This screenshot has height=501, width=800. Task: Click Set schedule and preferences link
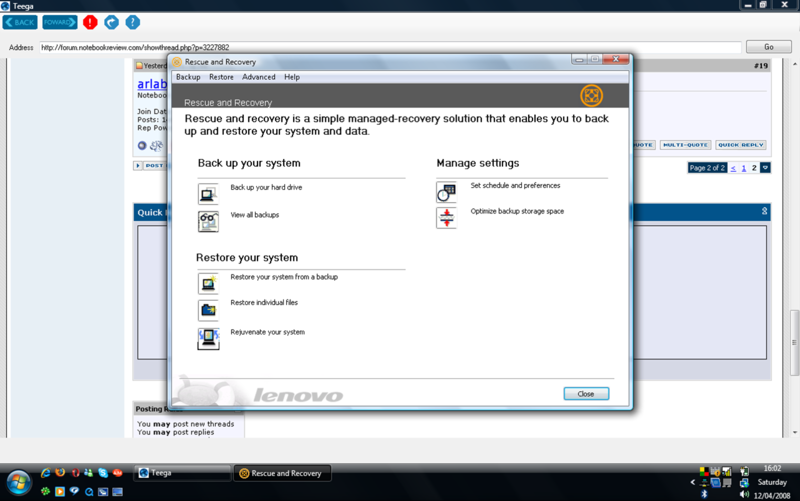pos(515,186)
